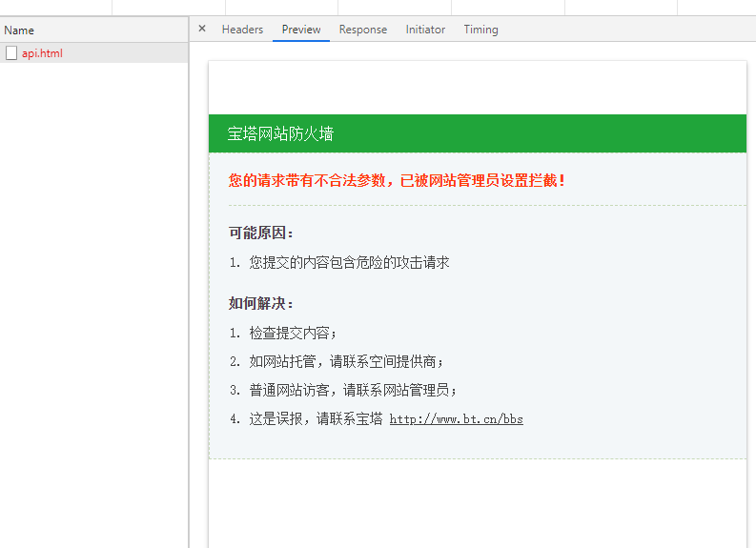This screenshot has width=756, height=548.
Task: Click the 可能原因 heading
Action: click(261, 233)
